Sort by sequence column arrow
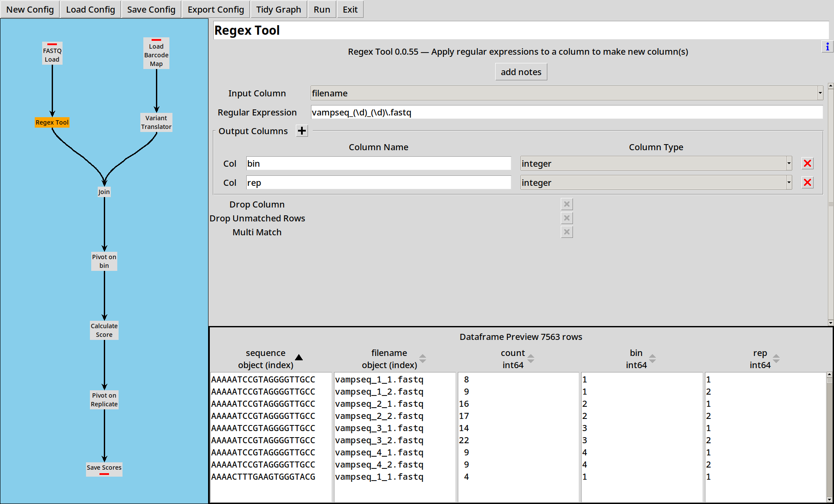 (299, 358)
